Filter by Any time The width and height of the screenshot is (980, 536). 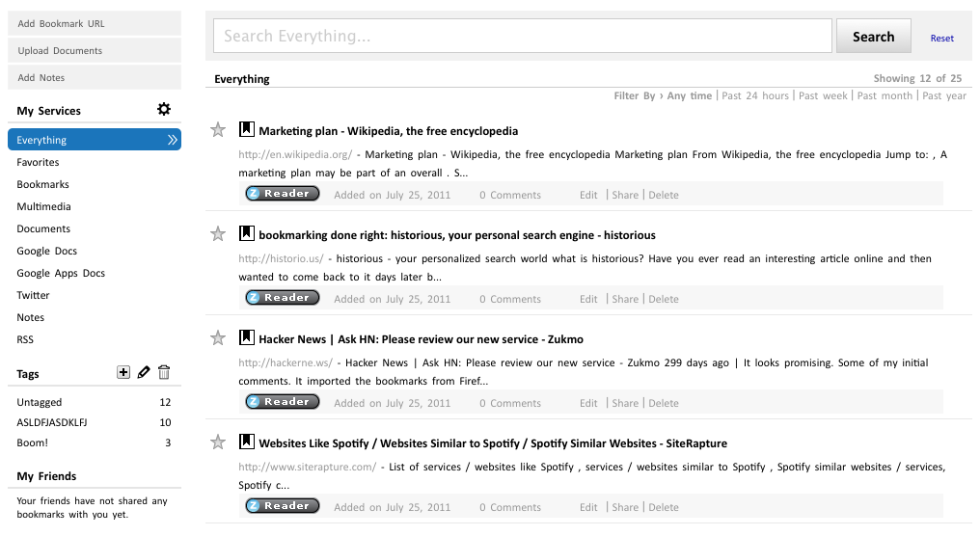tap(690, 95)
